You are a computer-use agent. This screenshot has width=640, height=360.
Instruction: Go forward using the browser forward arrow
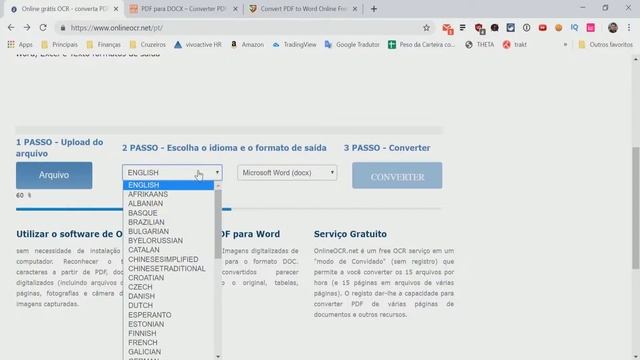coord(27,28)
